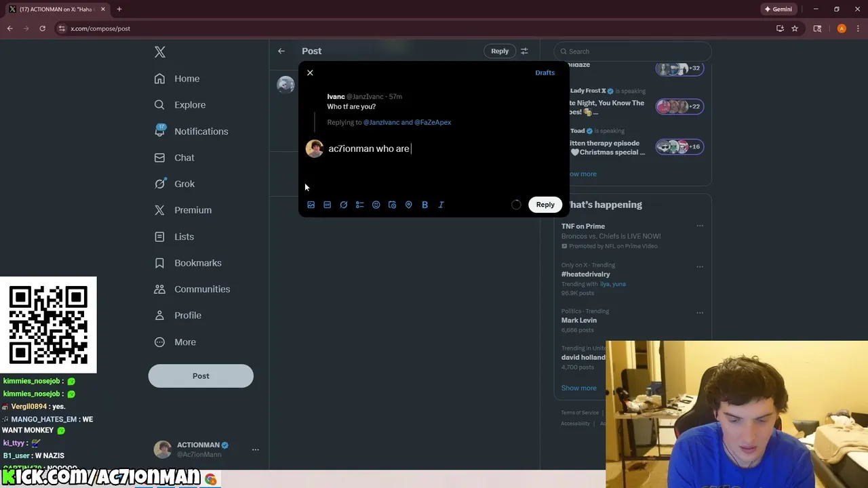Viewport: 868px width, 488px height.
Task: Close the reply compose dialog
Action: coord(310,73)
